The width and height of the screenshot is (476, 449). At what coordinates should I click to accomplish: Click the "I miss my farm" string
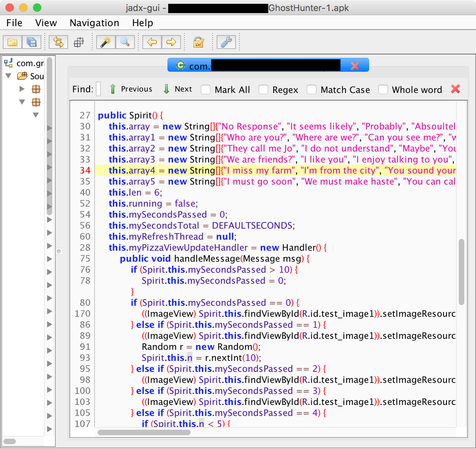click(x=260, y=170)
